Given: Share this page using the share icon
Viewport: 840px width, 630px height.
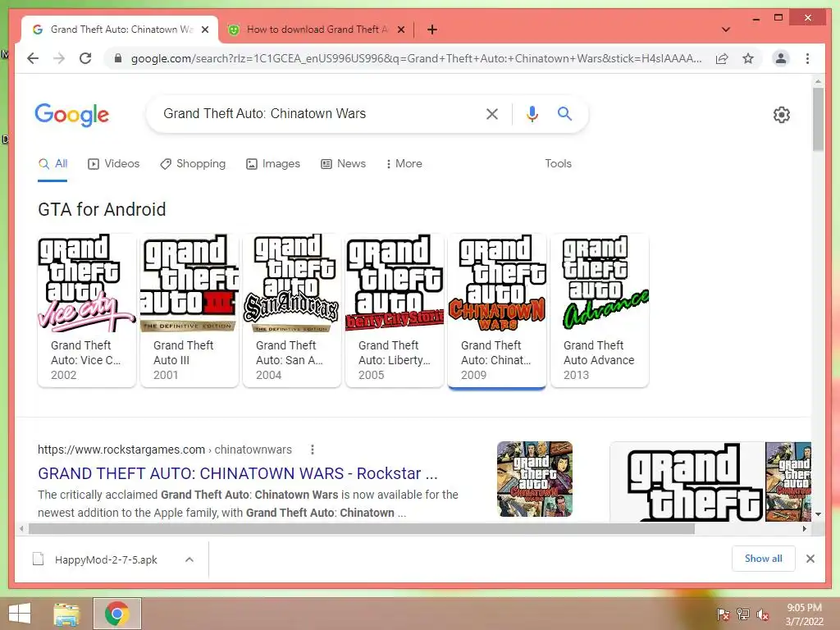Looking at the screenshot, I should (x=722, y=58).
